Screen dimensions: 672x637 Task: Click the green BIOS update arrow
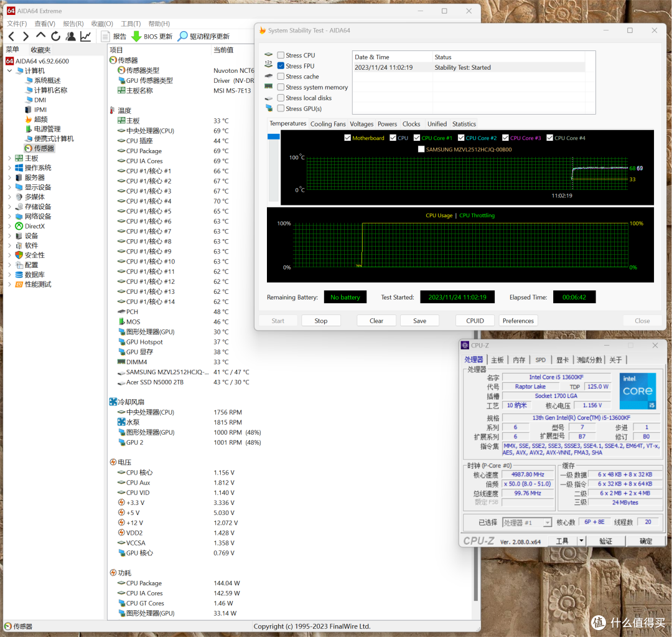pos(136,37)
